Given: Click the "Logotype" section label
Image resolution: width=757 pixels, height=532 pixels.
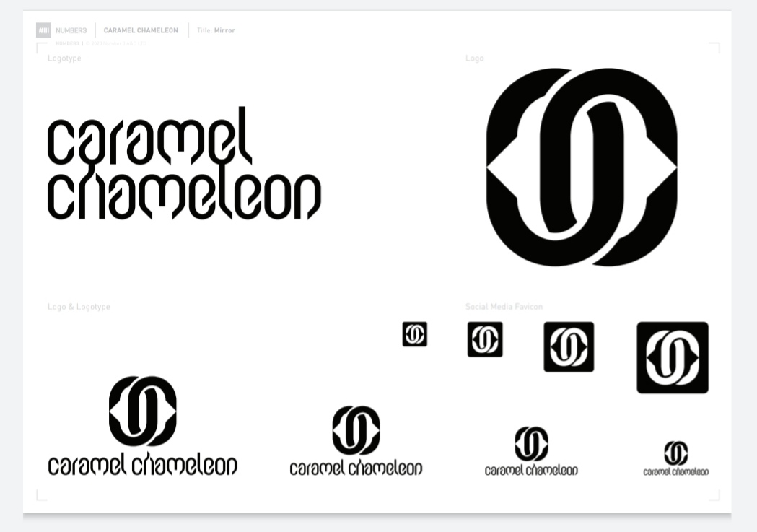Looking at the screenshot, I should coord(64,58).
